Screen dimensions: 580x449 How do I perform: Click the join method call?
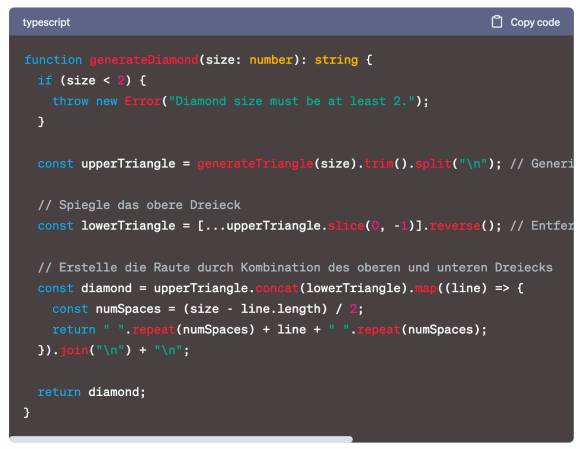click(74, 350)
